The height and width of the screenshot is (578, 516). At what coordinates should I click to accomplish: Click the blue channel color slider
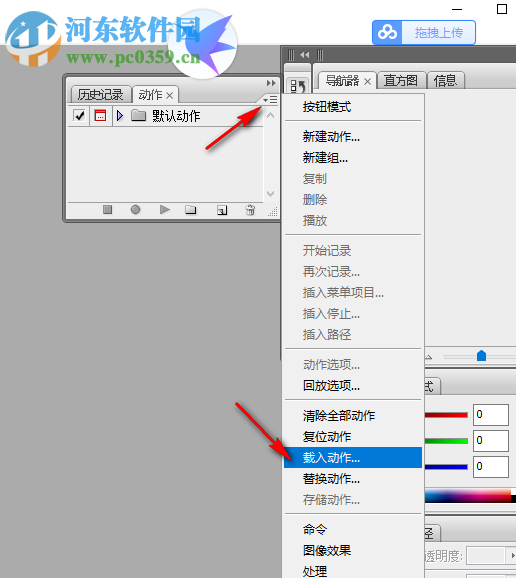(446, 467)
